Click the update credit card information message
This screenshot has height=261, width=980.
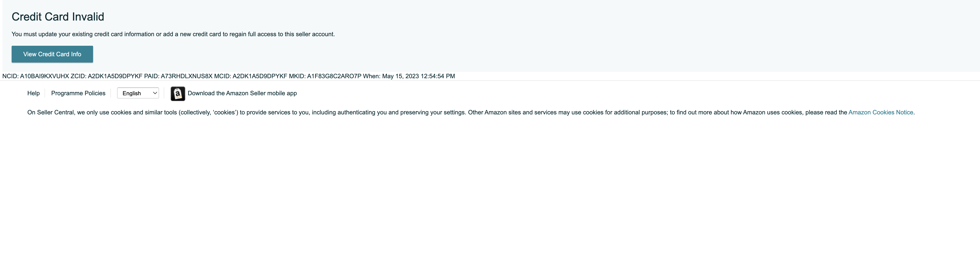(173, 34)
